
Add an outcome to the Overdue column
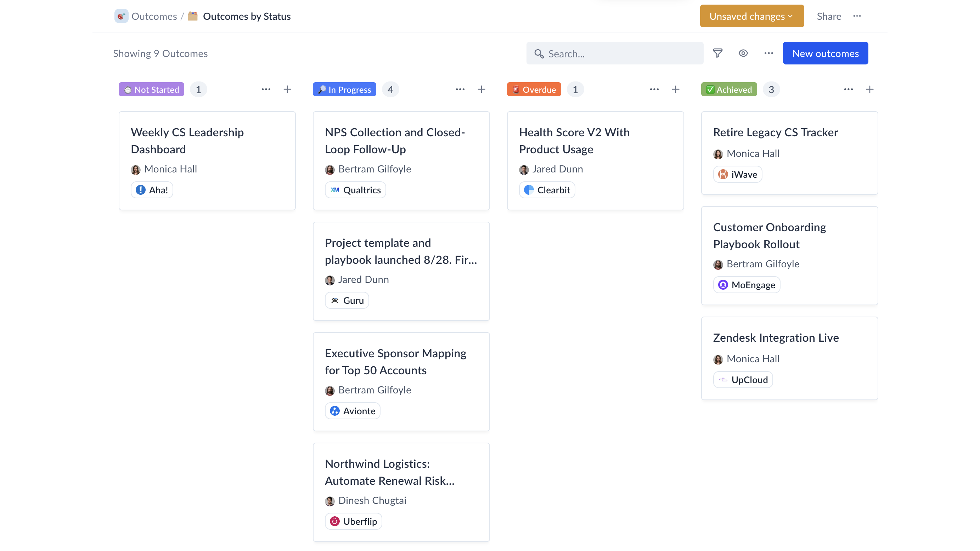pyautogui.click(x=675, y=89)
